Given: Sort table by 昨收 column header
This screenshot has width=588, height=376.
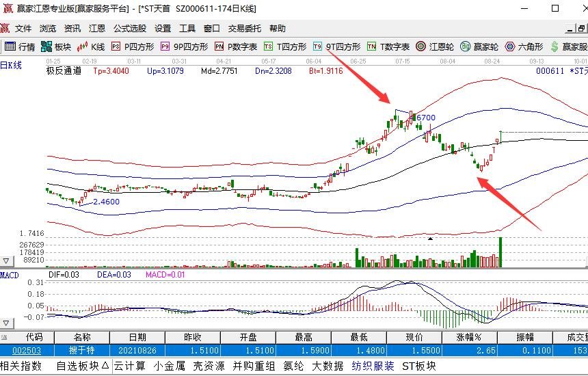Looking at the screenshot, I should coord(193,338).
